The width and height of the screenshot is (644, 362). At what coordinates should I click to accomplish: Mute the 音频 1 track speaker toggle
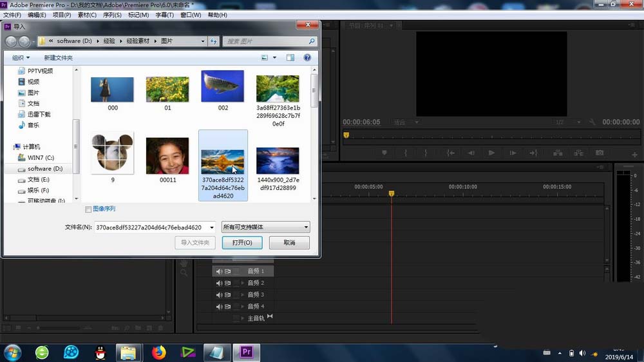coord(219,271)
